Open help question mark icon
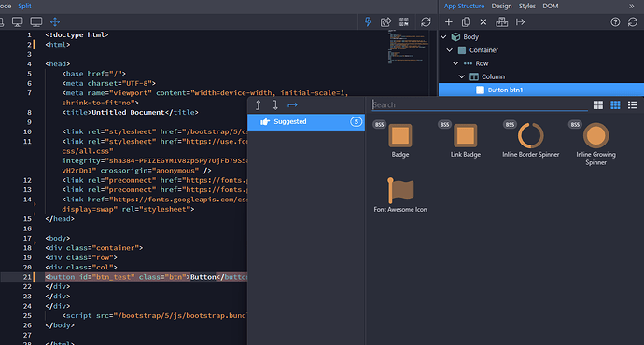Screen dimensions: 644x345 click(x=615, y=22)
